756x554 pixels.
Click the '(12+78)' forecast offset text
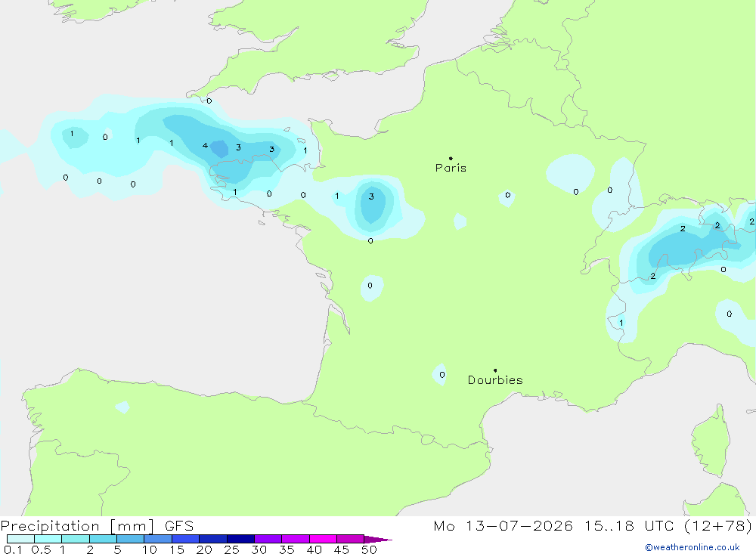pos(718,526)
